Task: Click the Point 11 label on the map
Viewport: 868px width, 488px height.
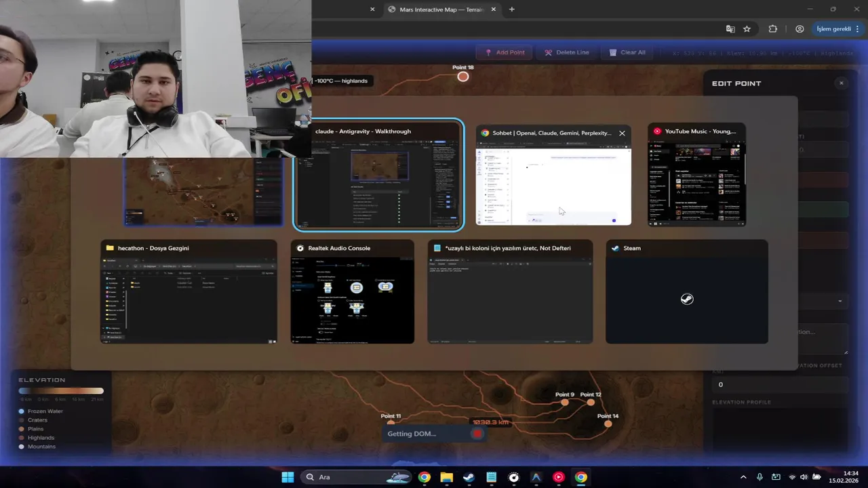Action: (x=391, y=416)
